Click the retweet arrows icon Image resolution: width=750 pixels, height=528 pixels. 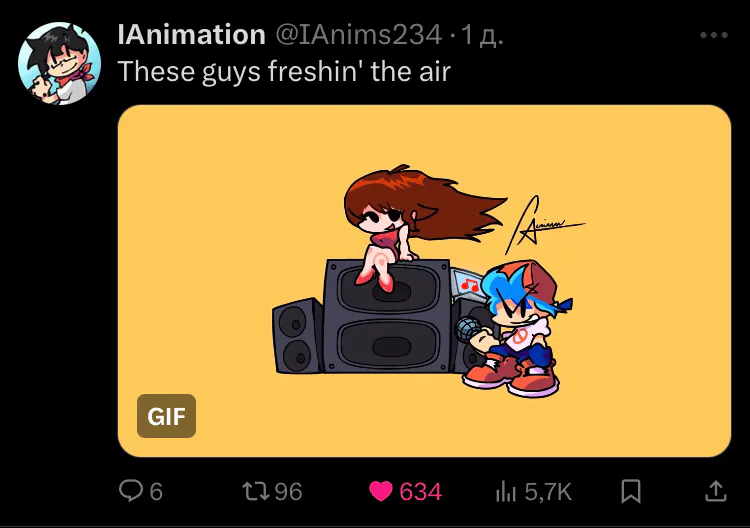256,491
